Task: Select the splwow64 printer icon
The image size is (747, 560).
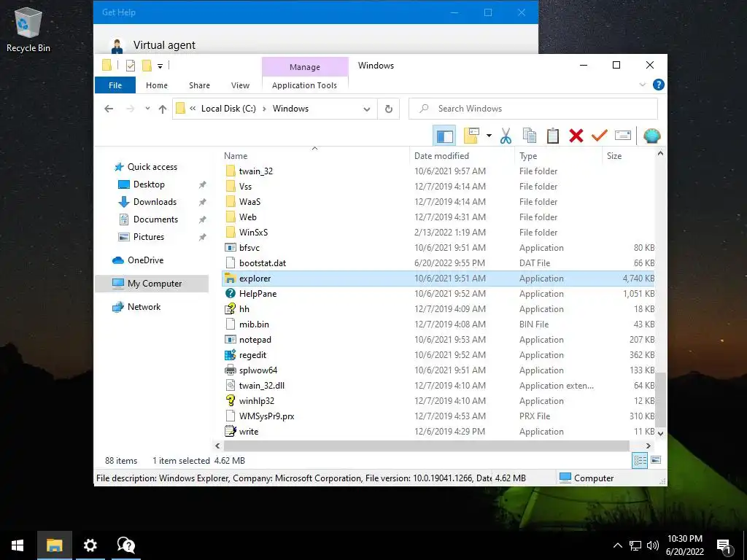Action: click(230, 370)
